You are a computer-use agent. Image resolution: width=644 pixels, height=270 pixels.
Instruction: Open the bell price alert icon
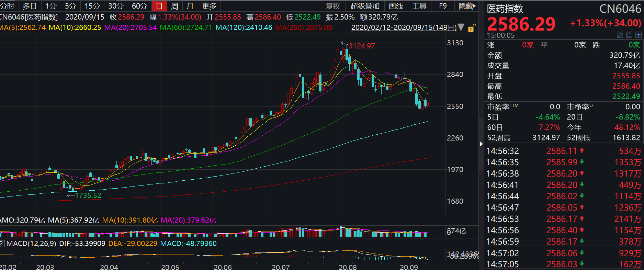(x=629, y=35)
